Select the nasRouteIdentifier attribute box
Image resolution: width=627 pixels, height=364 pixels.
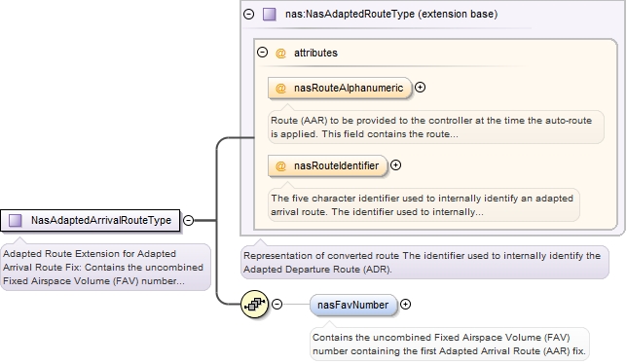point(328,165)
